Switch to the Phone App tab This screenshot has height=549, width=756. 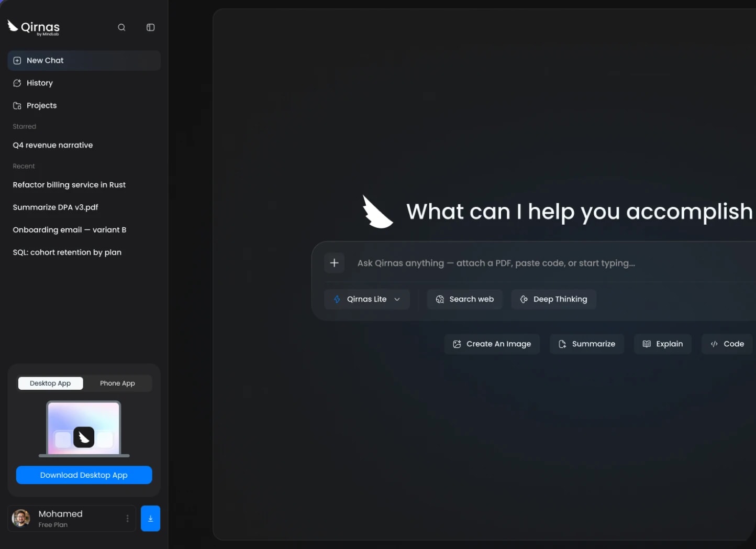pos(117,383)
